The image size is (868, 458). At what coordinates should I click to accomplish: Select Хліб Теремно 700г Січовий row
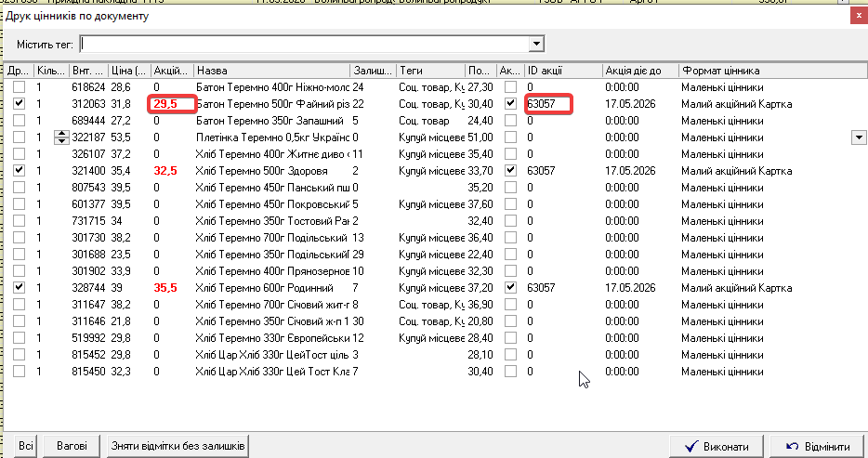point(272,304)
